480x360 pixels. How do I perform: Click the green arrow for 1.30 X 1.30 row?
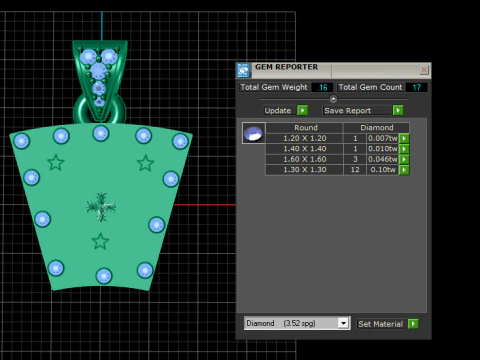point(404,170)
